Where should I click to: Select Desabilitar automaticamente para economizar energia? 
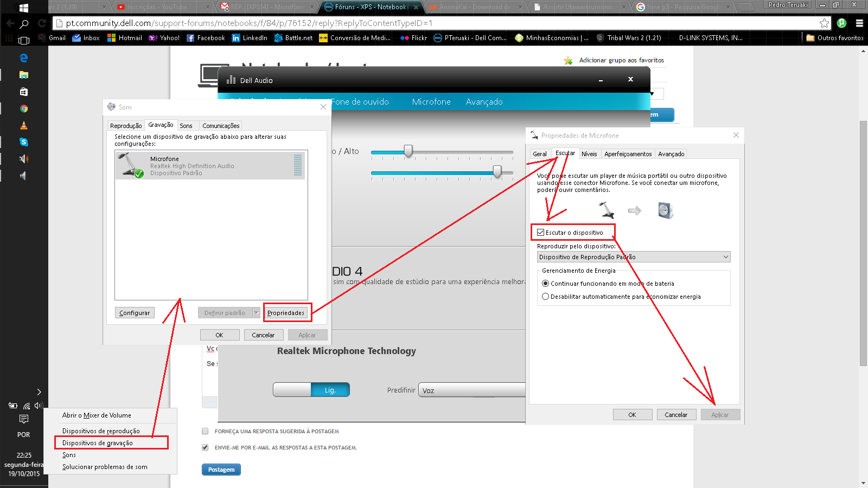coord(546,297)
